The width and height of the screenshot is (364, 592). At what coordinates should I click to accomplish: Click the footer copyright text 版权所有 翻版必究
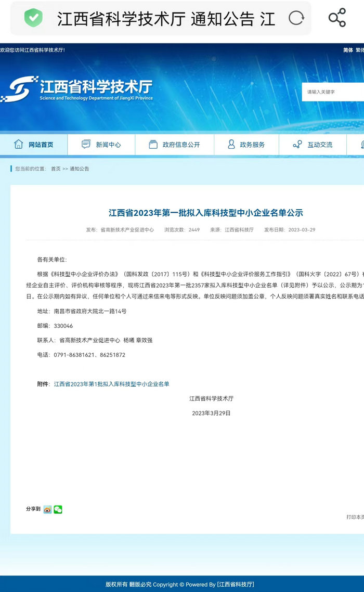(x=128, y=584)
